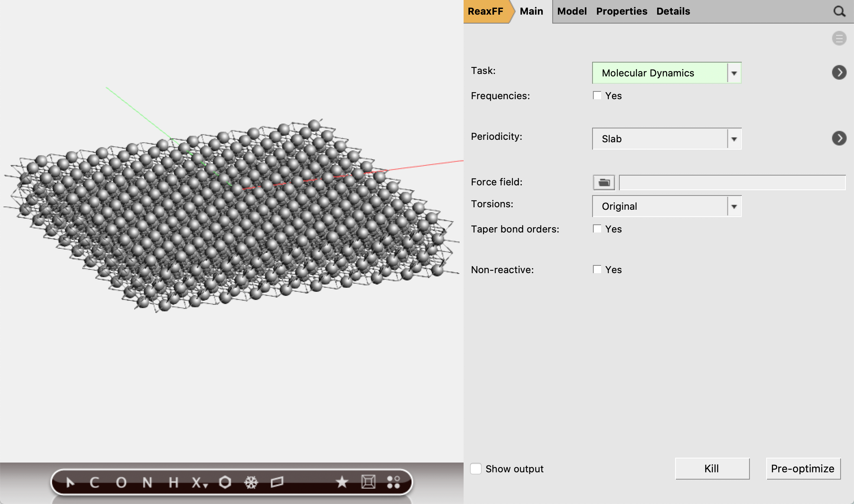This screenshot has width=854, height=504.
Task: Choose the Carbon atom tool
Action: tap(94, 482)
